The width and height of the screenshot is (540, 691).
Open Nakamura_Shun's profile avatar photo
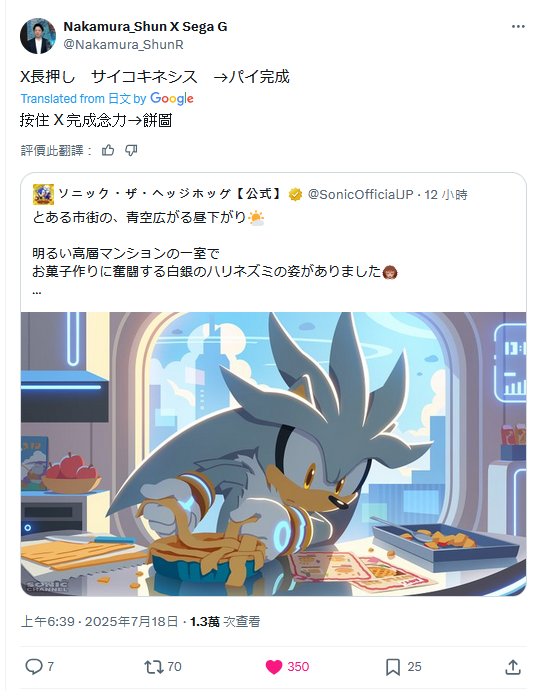38,36
